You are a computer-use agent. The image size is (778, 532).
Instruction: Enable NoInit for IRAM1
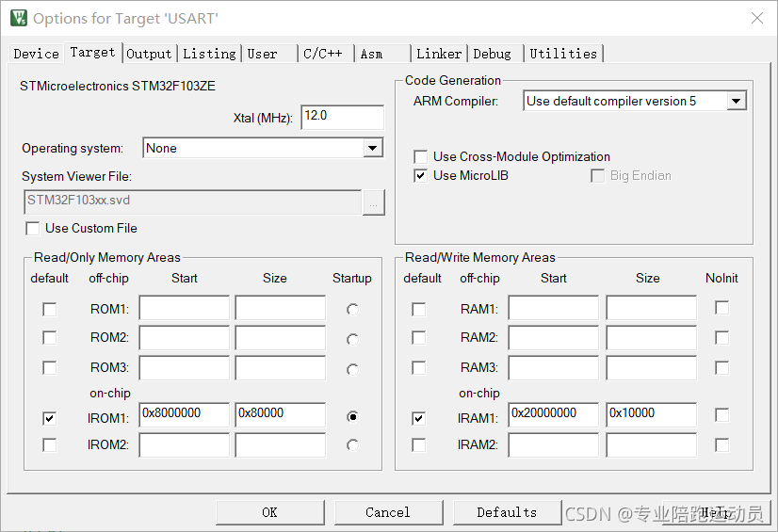(x=721, y=415)
